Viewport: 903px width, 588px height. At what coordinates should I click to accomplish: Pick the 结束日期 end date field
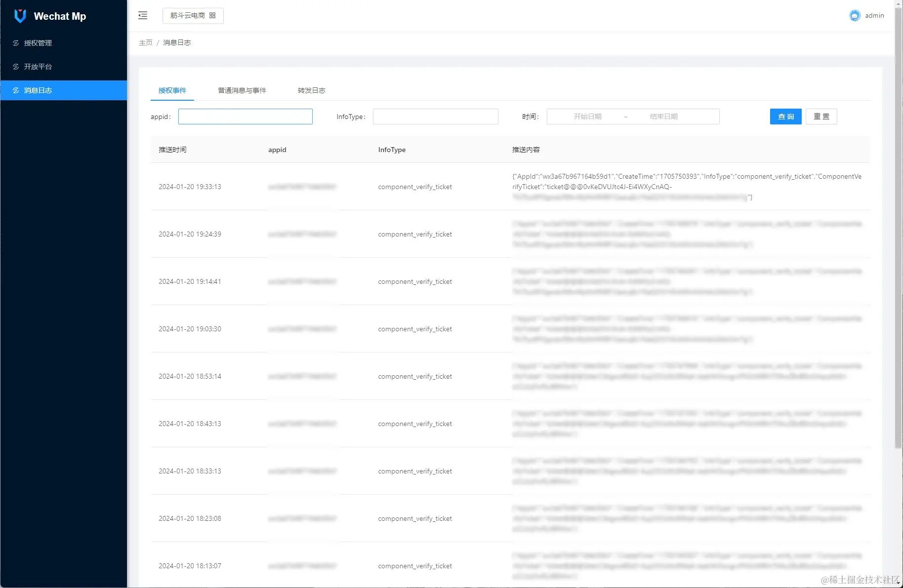pyautogui.click(x=663, y=117)
